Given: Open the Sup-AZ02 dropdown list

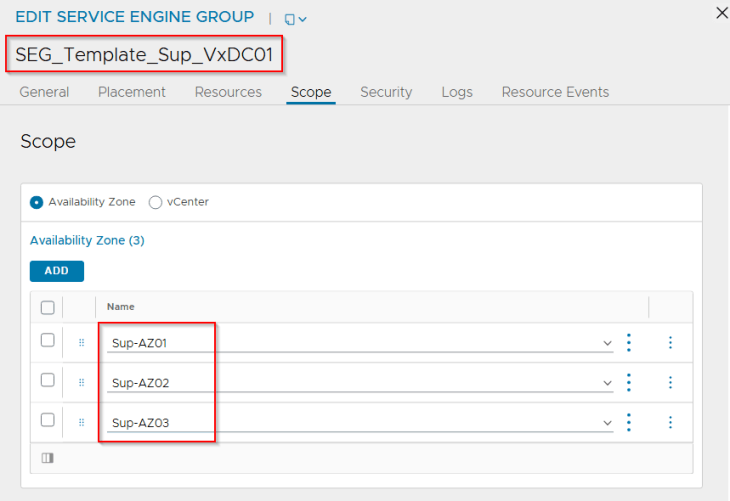Looking at the screenshot, I should pyautogui.click(x=607, y=383).
